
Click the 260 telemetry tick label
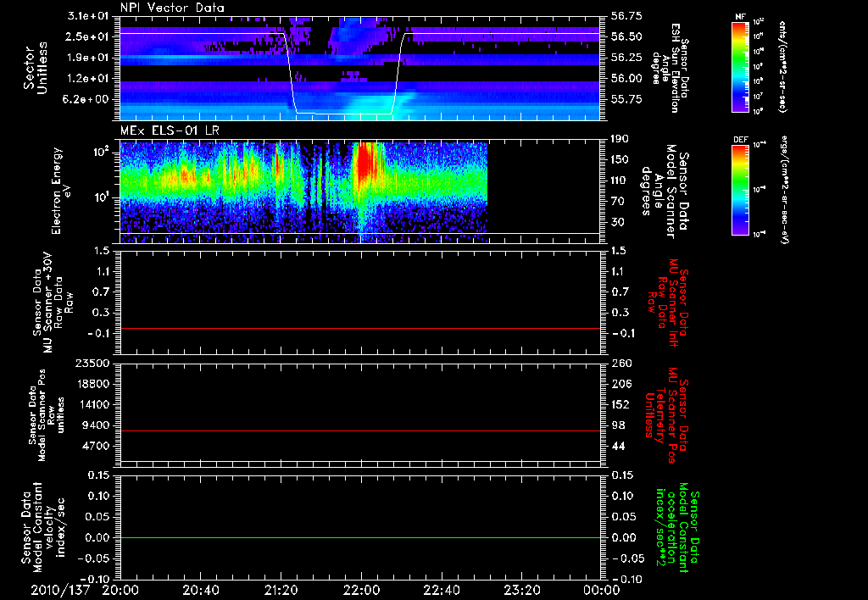(x=621, y=363)
